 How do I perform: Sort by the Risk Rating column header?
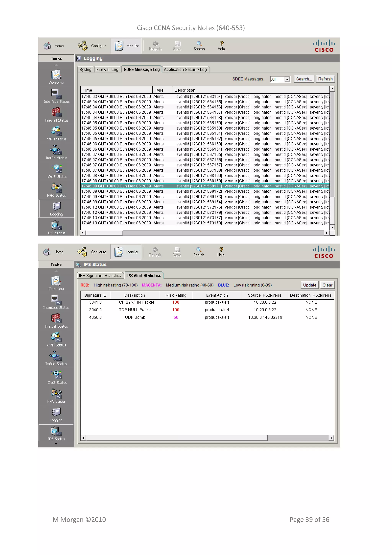pos(176,295)
